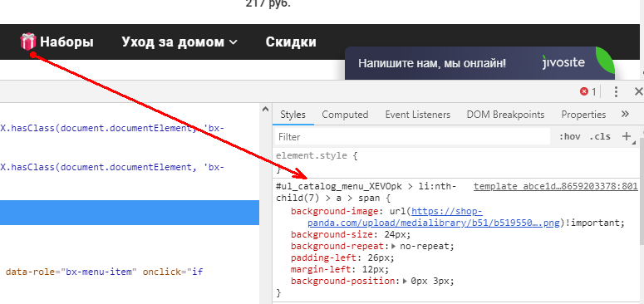Viewport: 644px width, 304px height.
Task: Close the DevTools panel
Action: (x=639, y=91)
